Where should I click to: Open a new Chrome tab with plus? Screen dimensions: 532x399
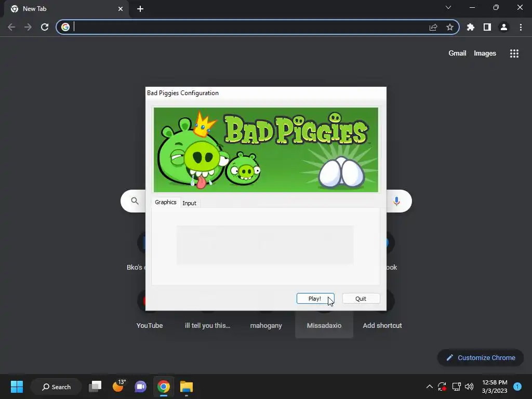[x=140, y=9]
